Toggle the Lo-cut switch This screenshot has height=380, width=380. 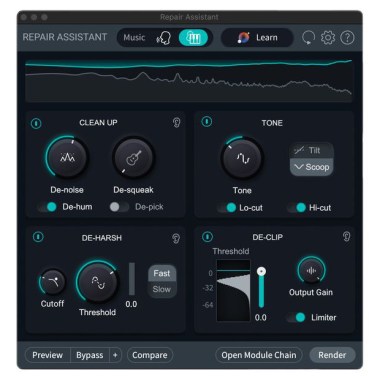pos(227,208)
